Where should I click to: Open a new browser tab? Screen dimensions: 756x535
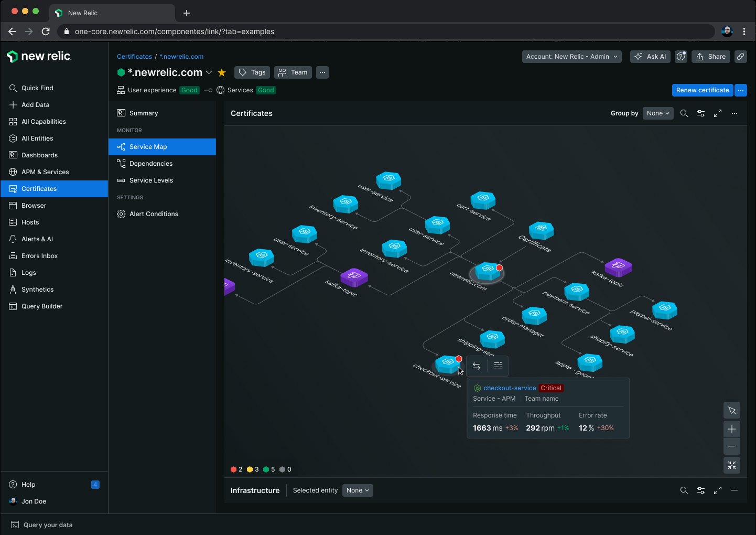[187, 13]
